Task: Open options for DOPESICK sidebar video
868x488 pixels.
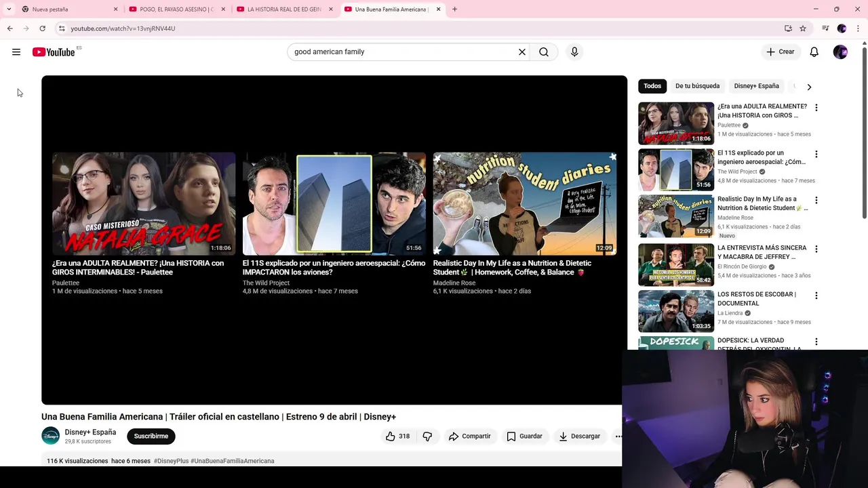Action: pyautogui.click(x=816, y=342)
